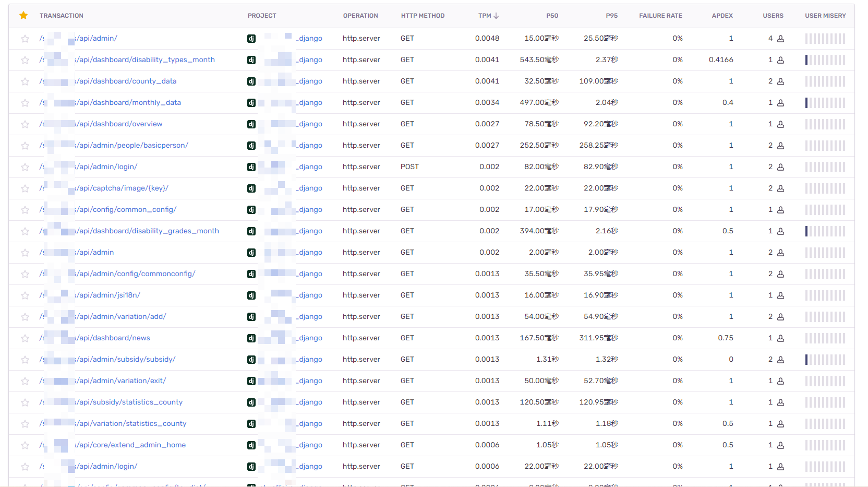Open /api/admin/people/basicperson/ transaction link
Image resolution: width=868 pixels, height=487 pixels.
point(132,145)
